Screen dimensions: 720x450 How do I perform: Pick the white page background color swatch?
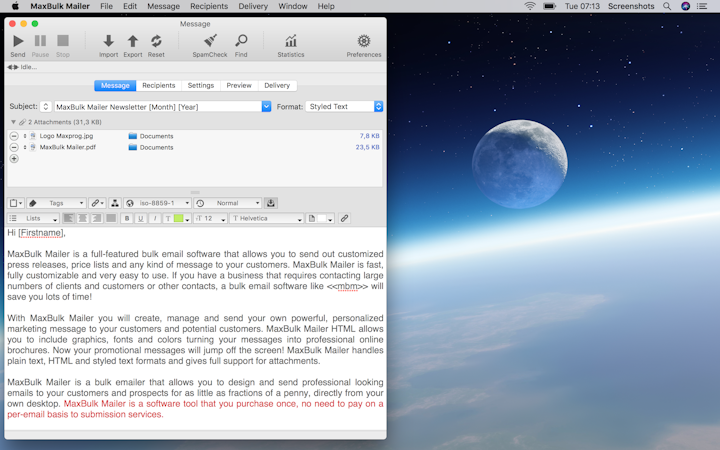(322, 219)
